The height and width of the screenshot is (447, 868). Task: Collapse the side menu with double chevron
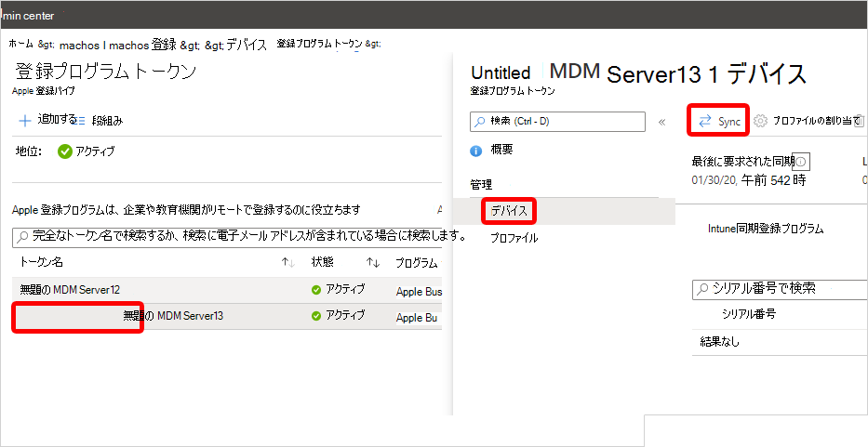tap(661, 122)
